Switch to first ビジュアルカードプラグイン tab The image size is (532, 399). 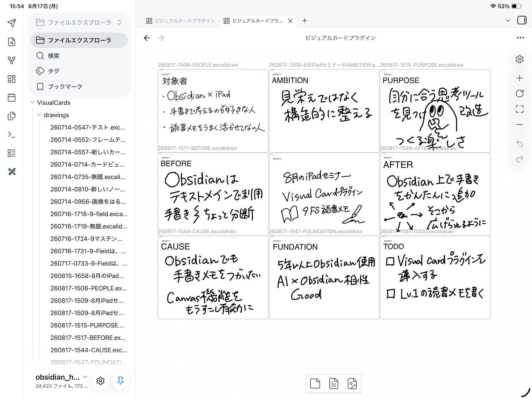(180, 21)
